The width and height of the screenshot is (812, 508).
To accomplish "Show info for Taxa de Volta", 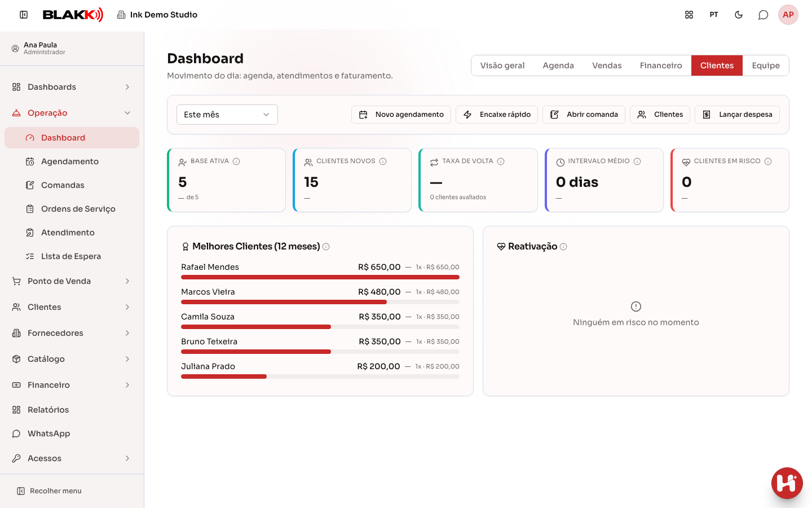I will coord(501,161).
